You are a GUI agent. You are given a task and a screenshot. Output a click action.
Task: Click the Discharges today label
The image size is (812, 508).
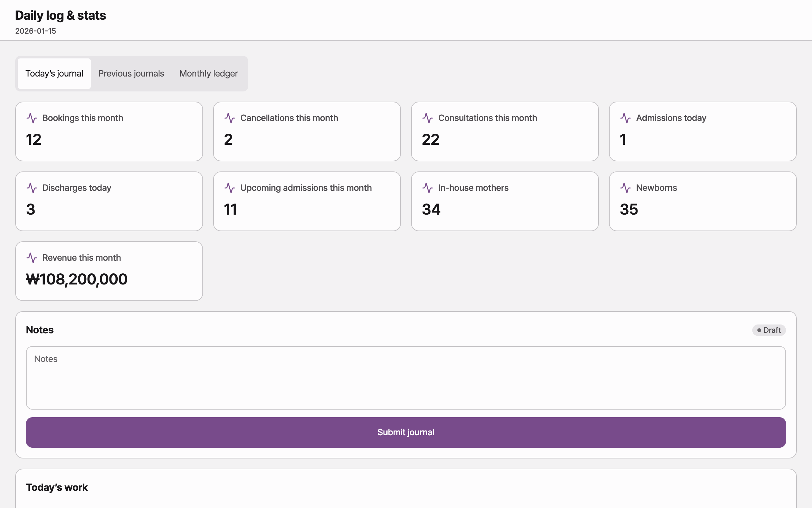pyautogui.click(x=76, y=188)
